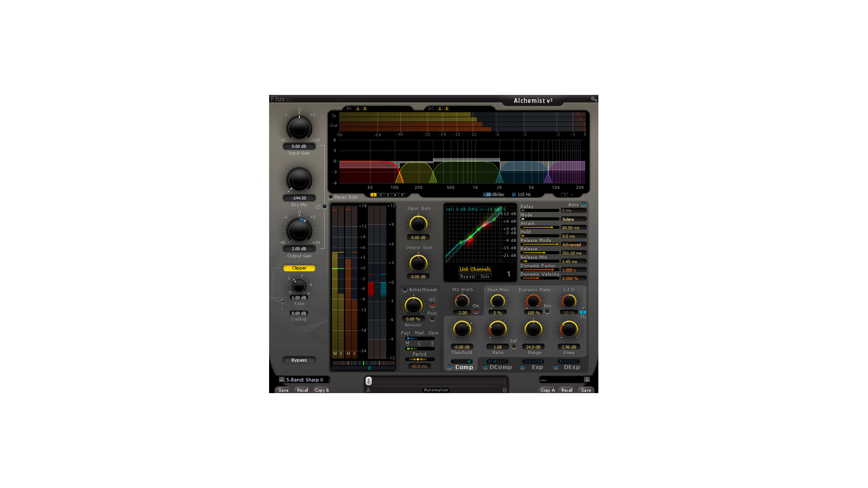The width and height of the screenshot is (868, 488).
Task: Toggle the GC LED
Action: click(x=432, y=305)
